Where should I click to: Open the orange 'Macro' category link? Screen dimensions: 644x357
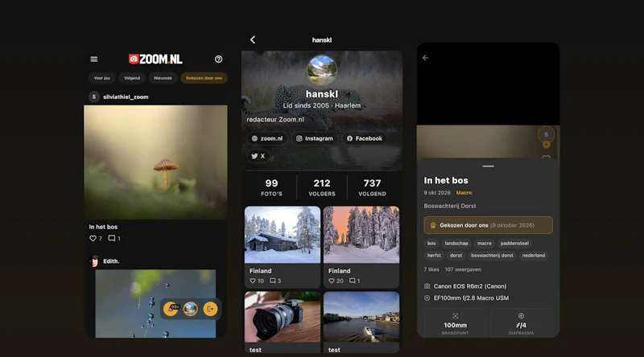click(464, 192)
